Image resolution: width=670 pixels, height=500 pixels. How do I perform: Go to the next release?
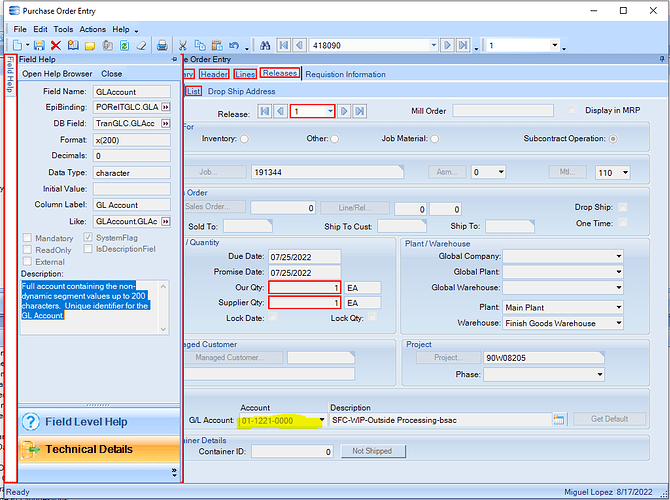pos(344,112)
